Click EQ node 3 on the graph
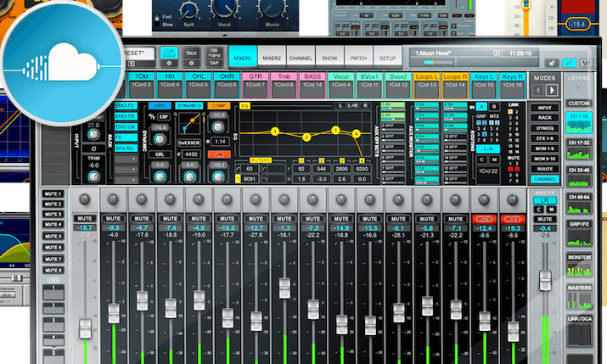Screen dimensions: 607x364 click(335, 130)
